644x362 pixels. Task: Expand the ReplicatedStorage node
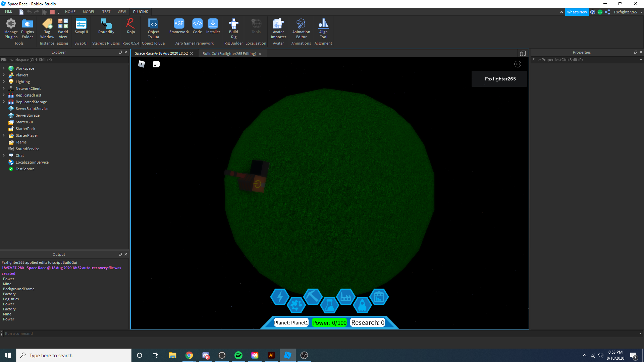pos(4,102)
